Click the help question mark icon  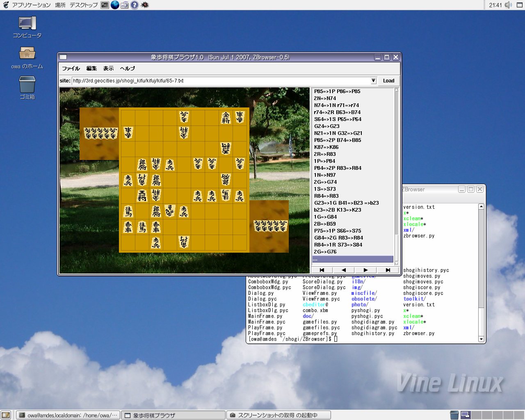coord(135,5)
